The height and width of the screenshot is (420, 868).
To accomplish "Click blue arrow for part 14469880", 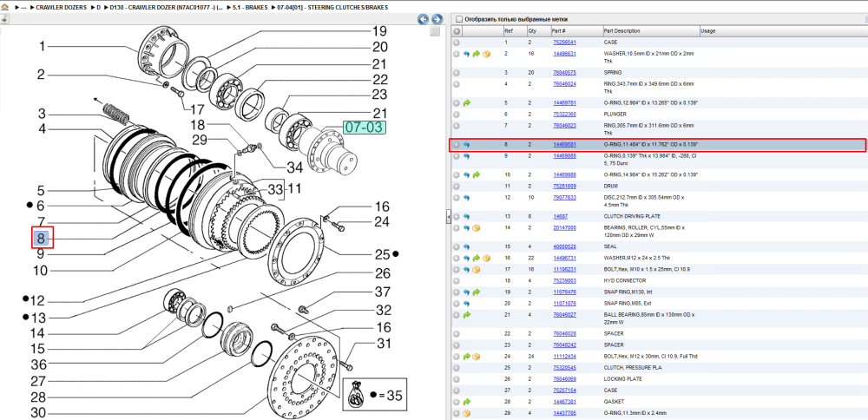I will 466,156.
